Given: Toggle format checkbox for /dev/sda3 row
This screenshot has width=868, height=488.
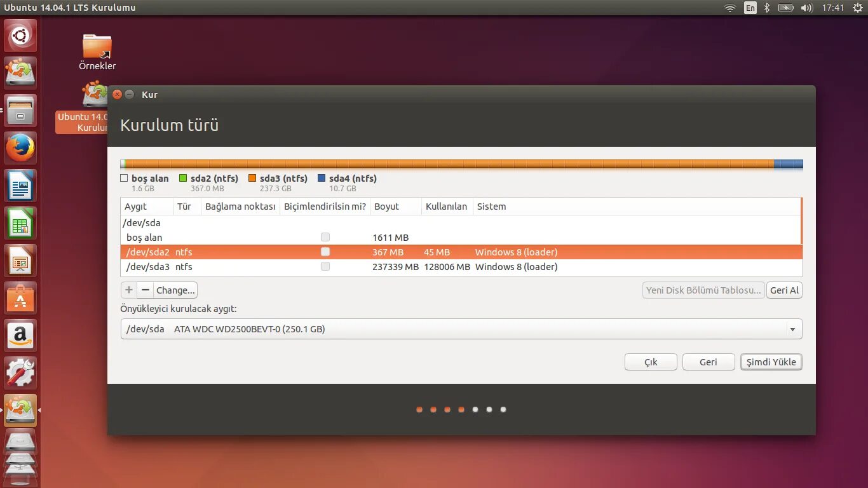Looking at the screenshot, I should 325,266.
